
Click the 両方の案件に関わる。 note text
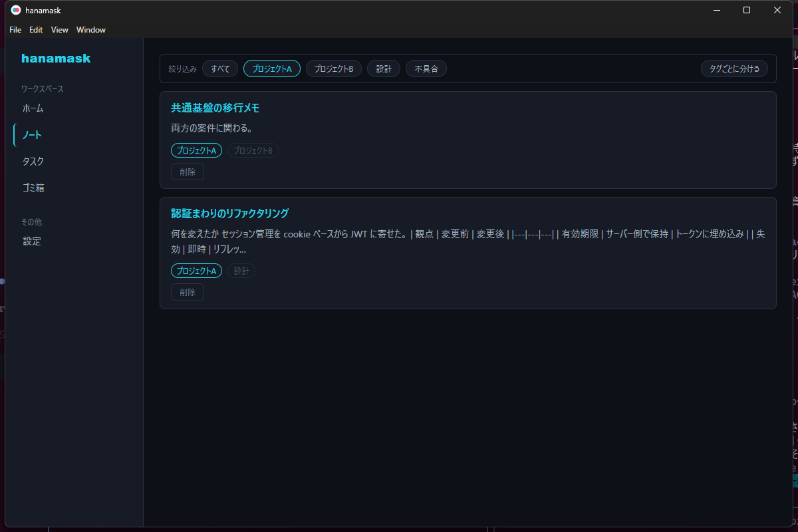click(211, 128)
